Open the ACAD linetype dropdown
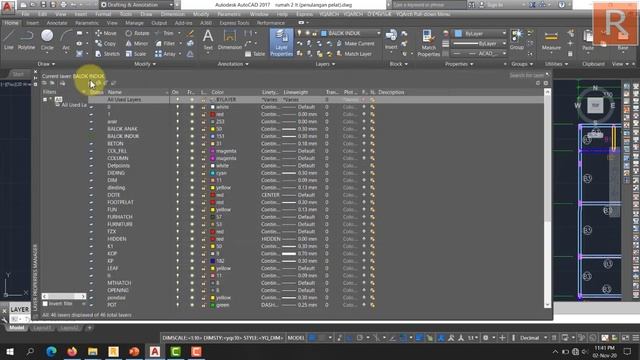Screen dimensions: 640x360 [479, 53]
